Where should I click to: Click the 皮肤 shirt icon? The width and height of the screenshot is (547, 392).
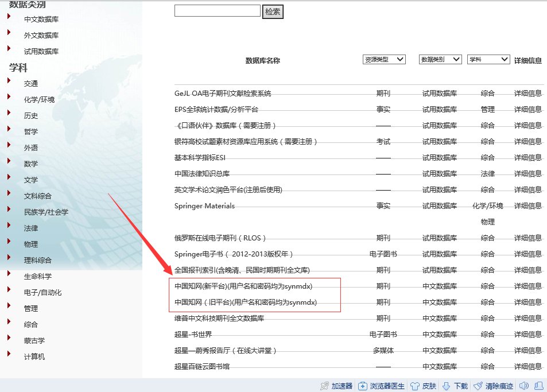(x=415, y=386)
